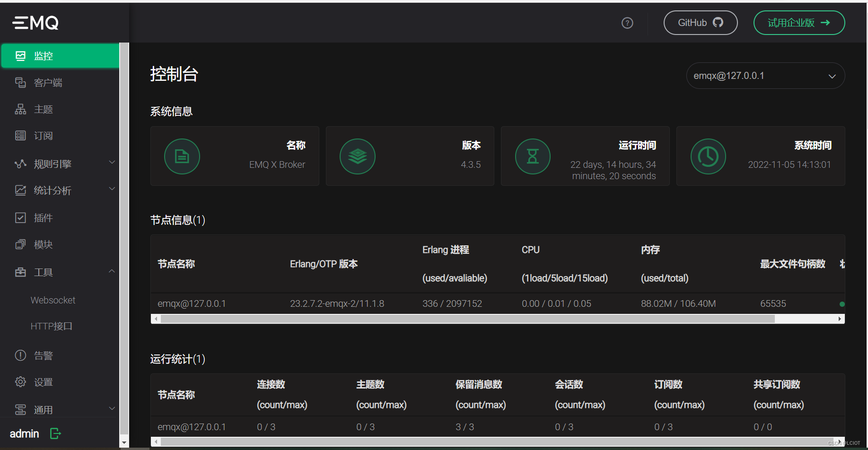Click the gear icon beside 设置
This screenshot has height=450, width=868.
(20, 382)
